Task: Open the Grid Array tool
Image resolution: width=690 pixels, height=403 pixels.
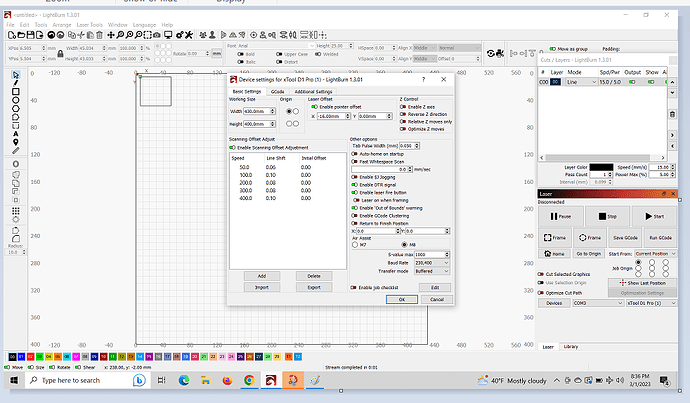Action: click(x=16, y=211)
